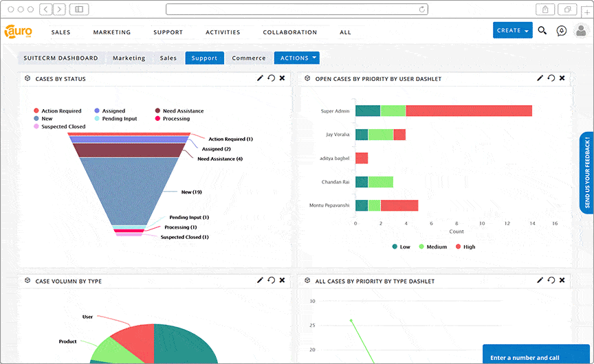
Task: Refresh All Cases By Priority By Type dashlet
Action: (x=551, y=280)
